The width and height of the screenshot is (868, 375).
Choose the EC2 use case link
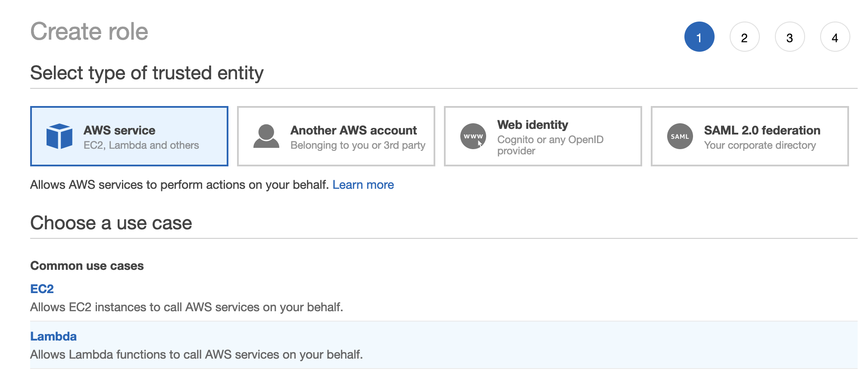coord(42,289)
